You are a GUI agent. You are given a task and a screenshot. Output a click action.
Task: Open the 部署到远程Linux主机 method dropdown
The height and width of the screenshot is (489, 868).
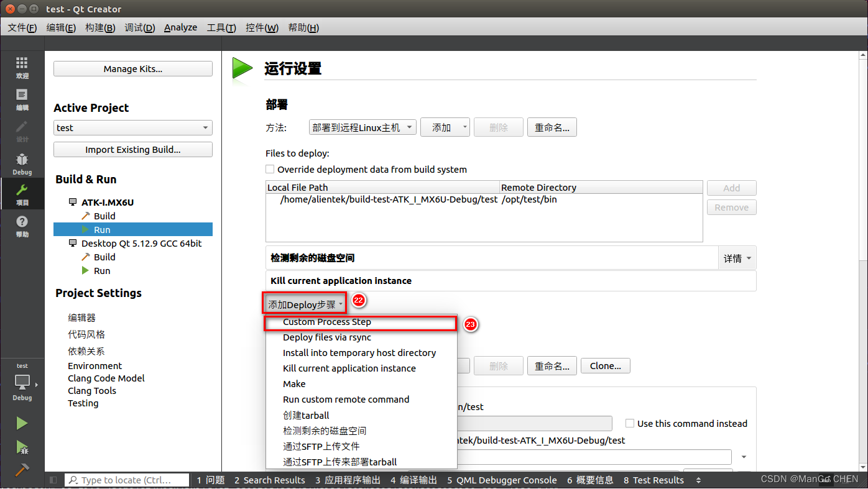tap(362, 127)
